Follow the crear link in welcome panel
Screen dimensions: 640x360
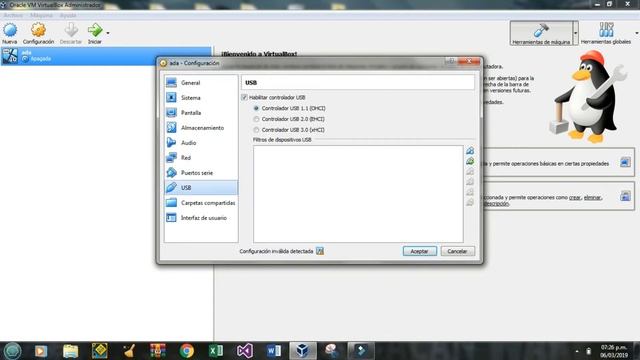click(x=575, y=197)
